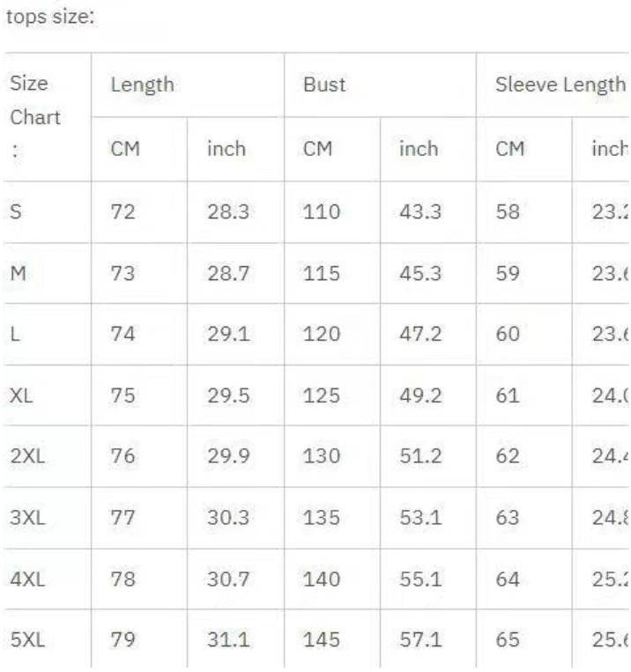This screenshot has height=672, width=631.
Task: Select the 4XL size row label
Action: [26, 580]
